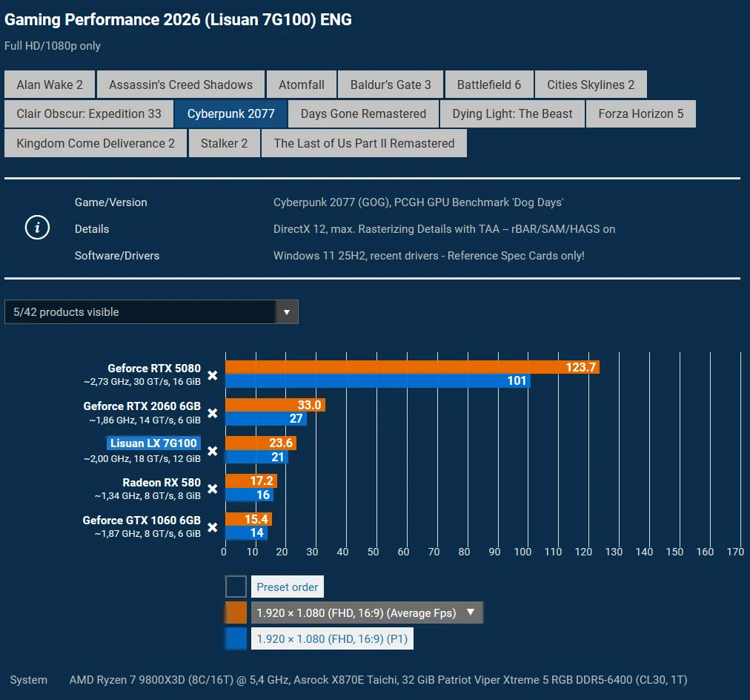Click the orange Average Fps color swatch
The height and width of the screenshot is (700, 750).
coord(236,613)
